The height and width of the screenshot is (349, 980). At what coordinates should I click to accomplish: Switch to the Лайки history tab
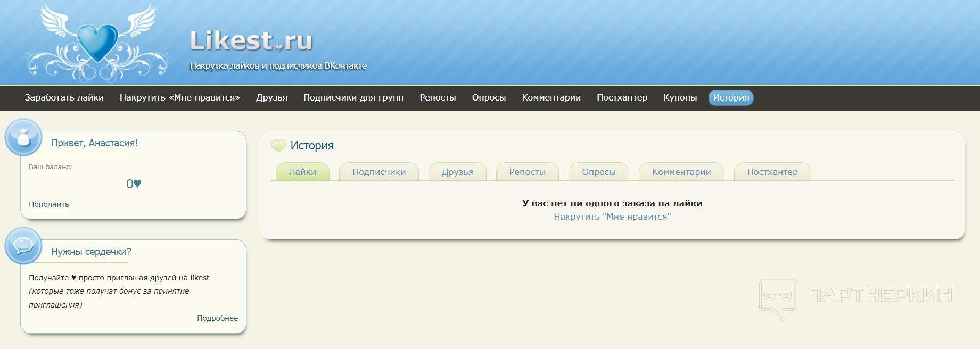pos(302,172)
